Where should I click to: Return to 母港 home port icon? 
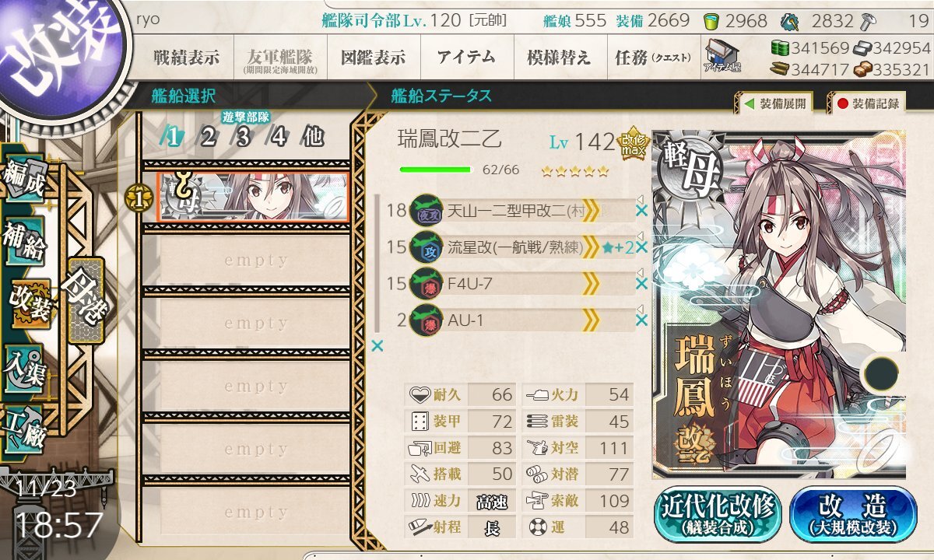click(84, 299)
